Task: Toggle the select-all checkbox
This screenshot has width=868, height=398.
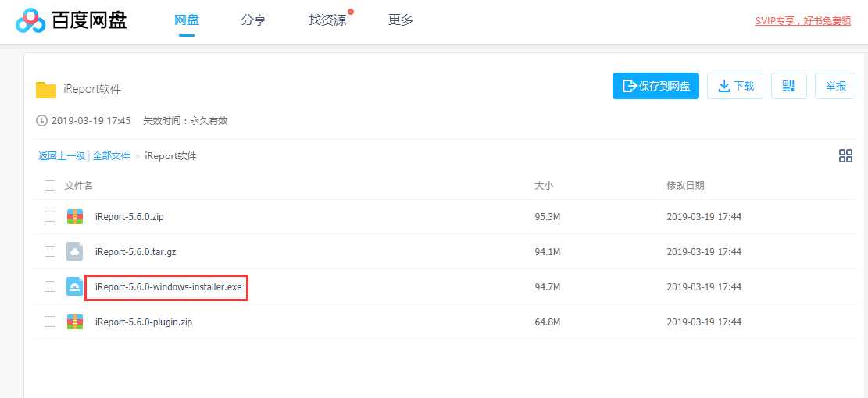Action: click(x=50, y=186)
